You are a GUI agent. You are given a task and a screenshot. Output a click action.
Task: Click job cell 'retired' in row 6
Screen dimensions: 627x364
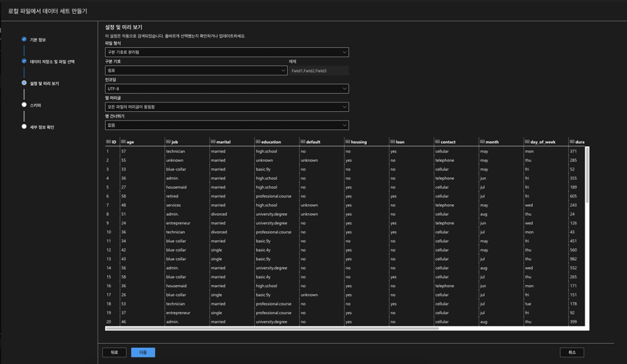(x=173, y=196)
